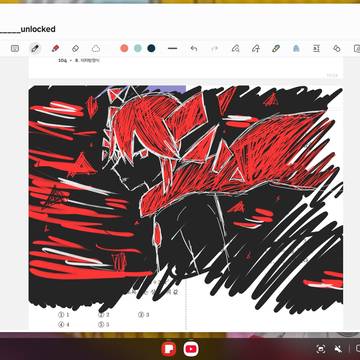Pick the dark navy color swatch

[151, 49]
